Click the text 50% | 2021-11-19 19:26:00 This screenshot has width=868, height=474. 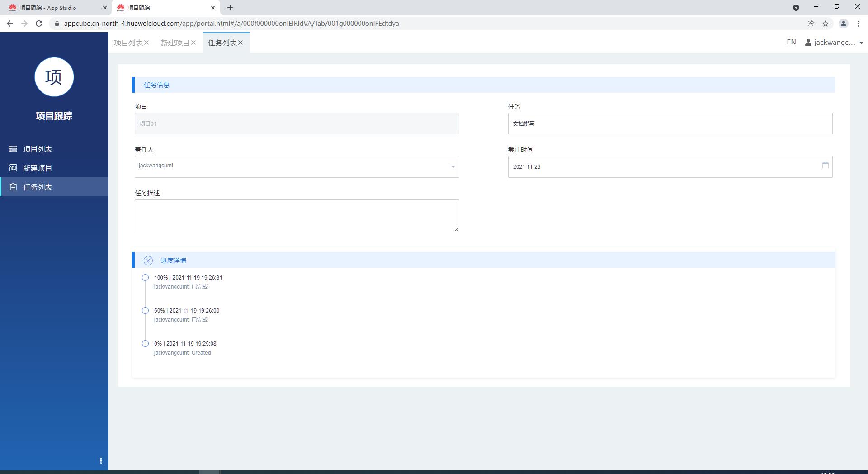tap(187, 311)
